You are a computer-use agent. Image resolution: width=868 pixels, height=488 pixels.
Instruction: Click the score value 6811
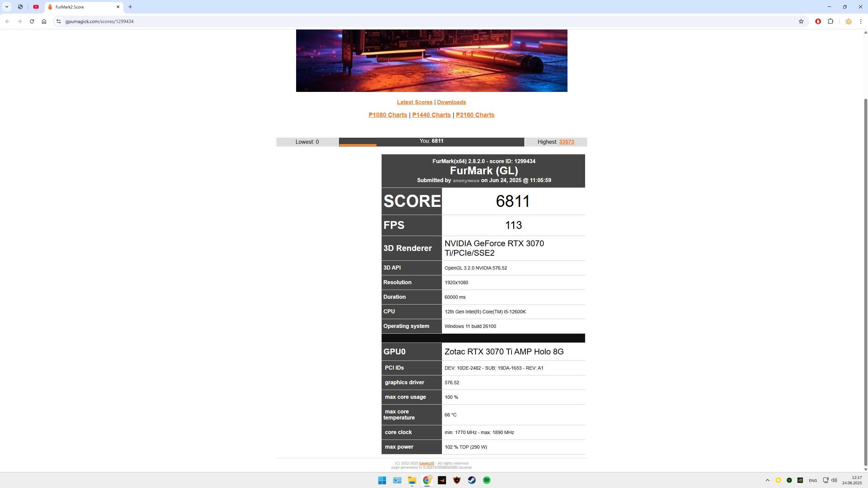click(513, 201)
